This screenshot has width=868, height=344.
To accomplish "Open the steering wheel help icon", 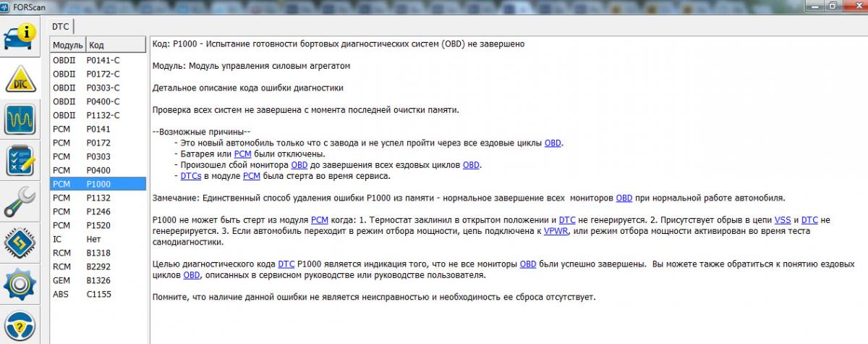I will click(20, 326).
